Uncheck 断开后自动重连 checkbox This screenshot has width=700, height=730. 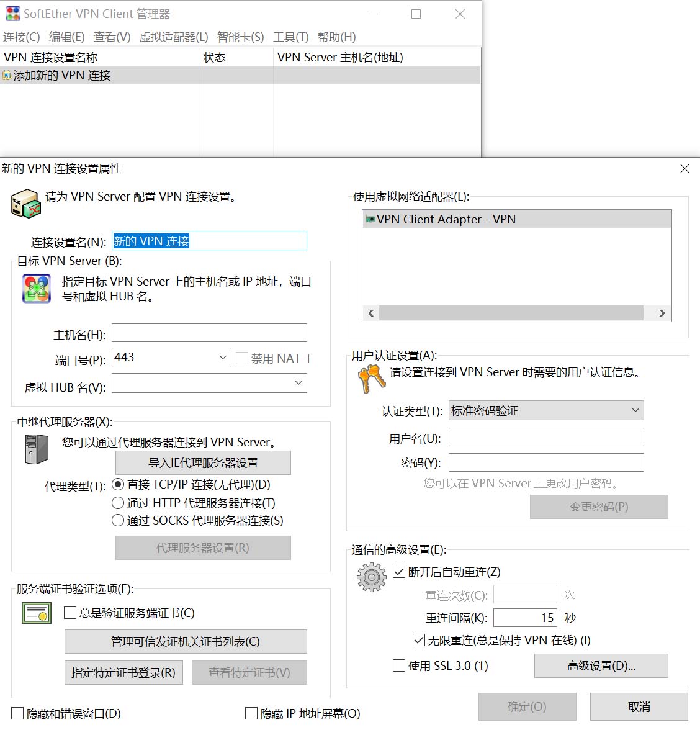point(399,572)
